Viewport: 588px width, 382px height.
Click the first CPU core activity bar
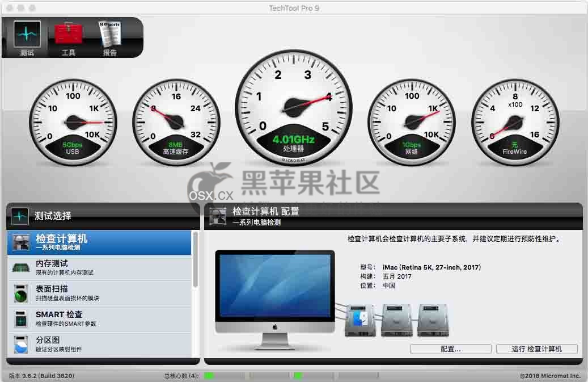(223, 376)
